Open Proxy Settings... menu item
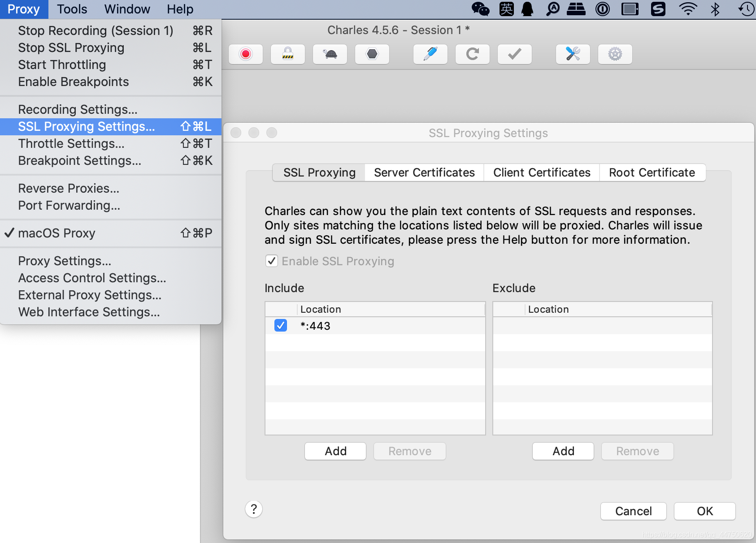This screenshot has height=543, width=756. (111, 261)
